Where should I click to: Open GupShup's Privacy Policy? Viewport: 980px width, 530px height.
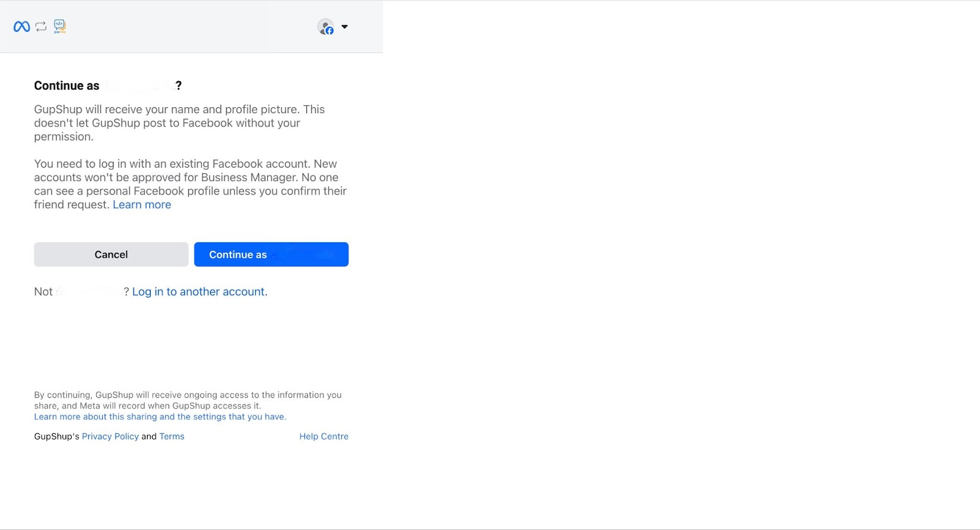pos(110,436)
